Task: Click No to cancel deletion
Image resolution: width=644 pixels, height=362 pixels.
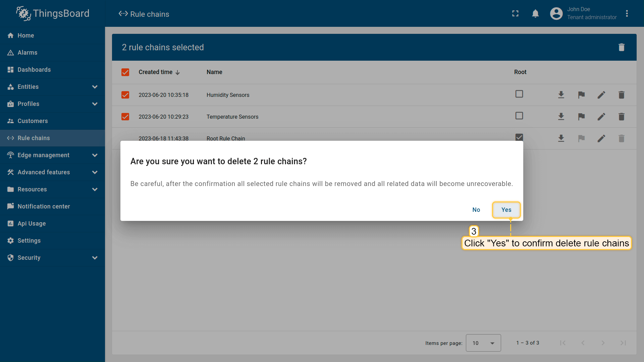Action: [x=476, y=210]
